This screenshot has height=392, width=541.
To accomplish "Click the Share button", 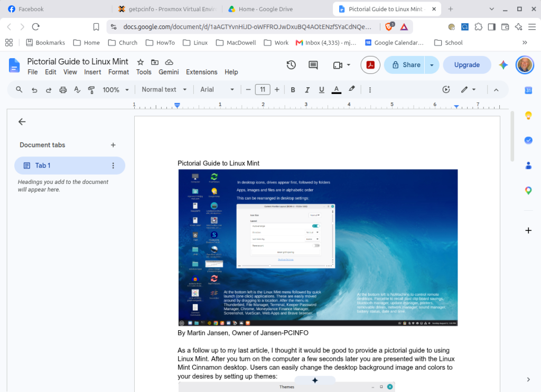I will tap(405, 65).
